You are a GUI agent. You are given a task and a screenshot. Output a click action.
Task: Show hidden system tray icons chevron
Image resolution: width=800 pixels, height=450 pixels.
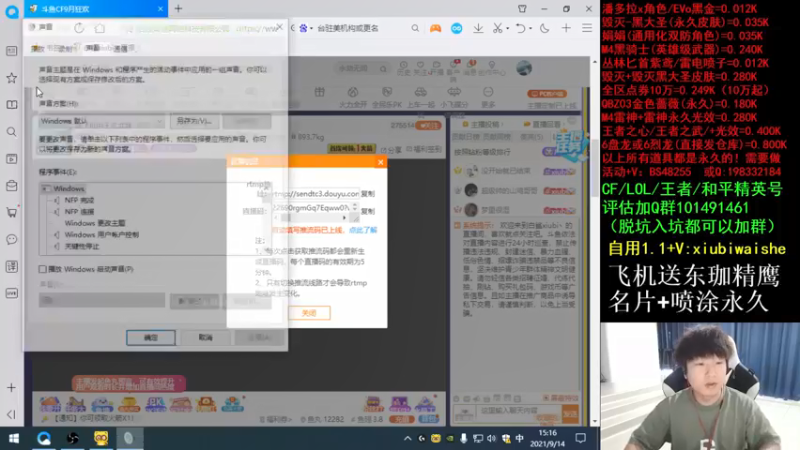coord(407,438)
